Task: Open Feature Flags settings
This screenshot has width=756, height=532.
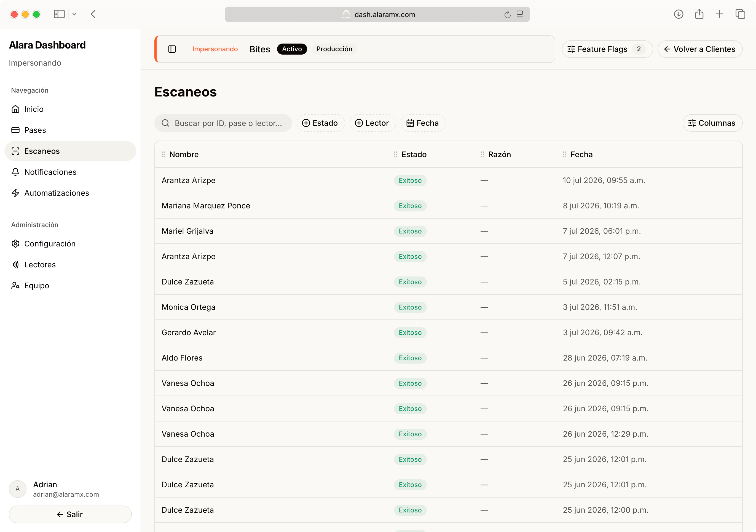Action: [x=607, y=49]
